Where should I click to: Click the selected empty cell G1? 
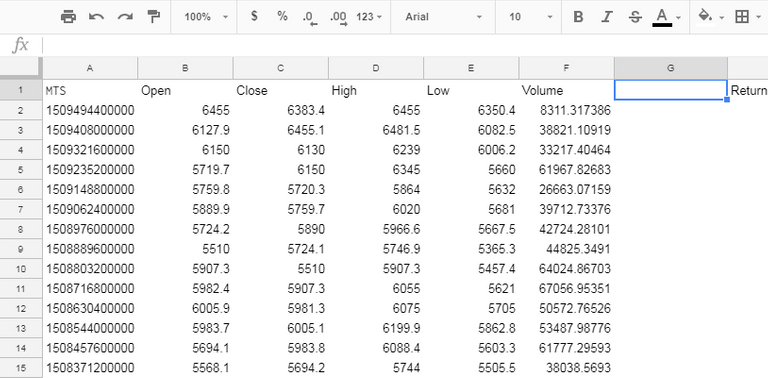pyautogui.click(x=671, y=90)
